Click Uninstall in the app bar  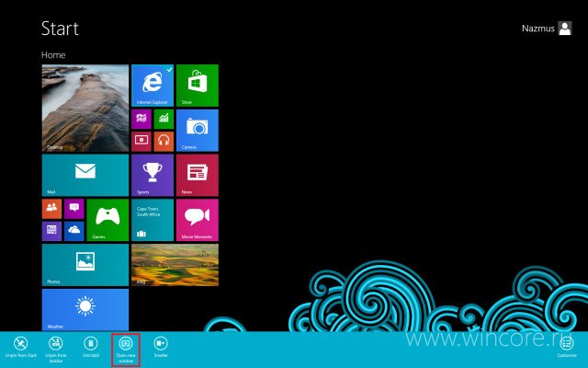[x=90, y=348]
